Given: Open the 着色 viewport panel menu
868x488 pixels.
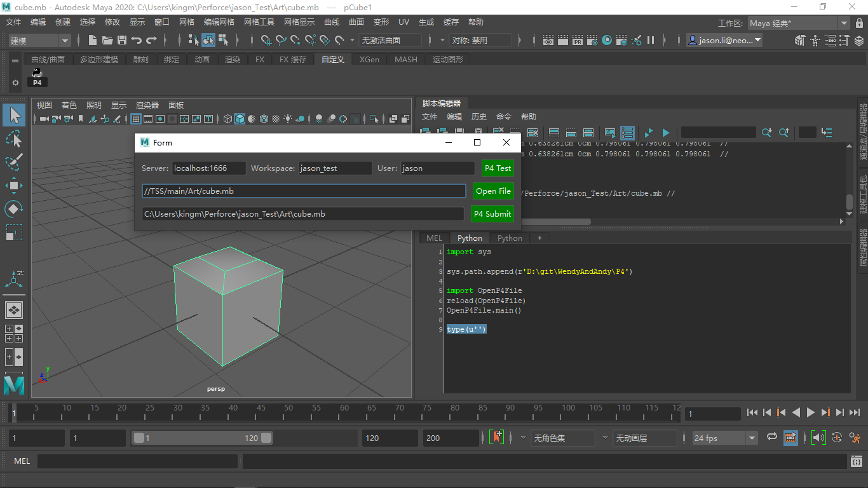Looking at the screenshot, I should click(x=69, y=105).
